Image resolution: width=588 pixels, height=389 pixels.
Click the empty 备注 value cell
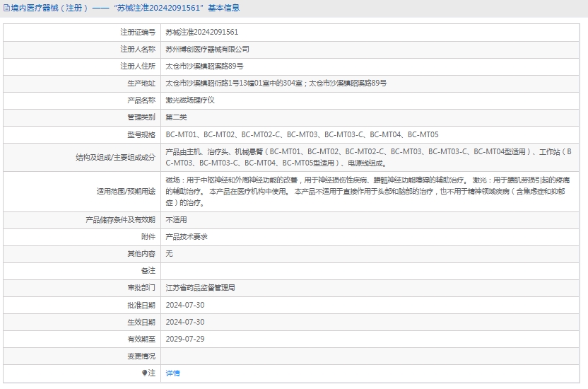pyautogui.click(x=372, y=271)
